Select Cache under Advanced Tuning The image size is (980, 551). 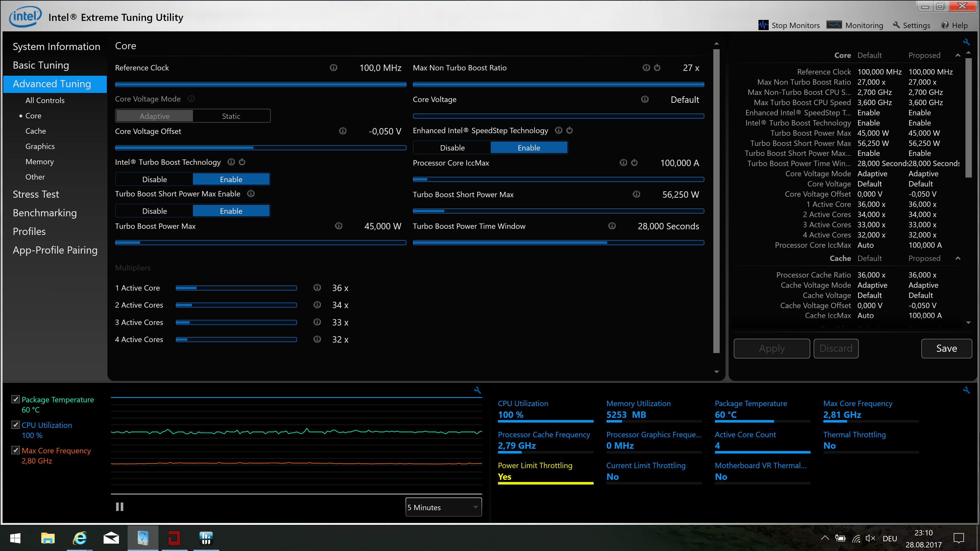click(35, 131)
